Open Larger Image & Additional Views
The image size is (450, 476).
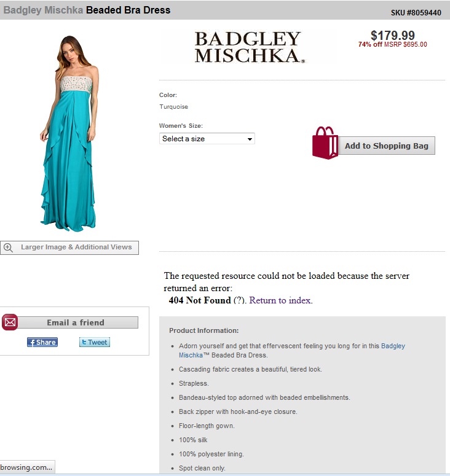click(x=69, y=248)
